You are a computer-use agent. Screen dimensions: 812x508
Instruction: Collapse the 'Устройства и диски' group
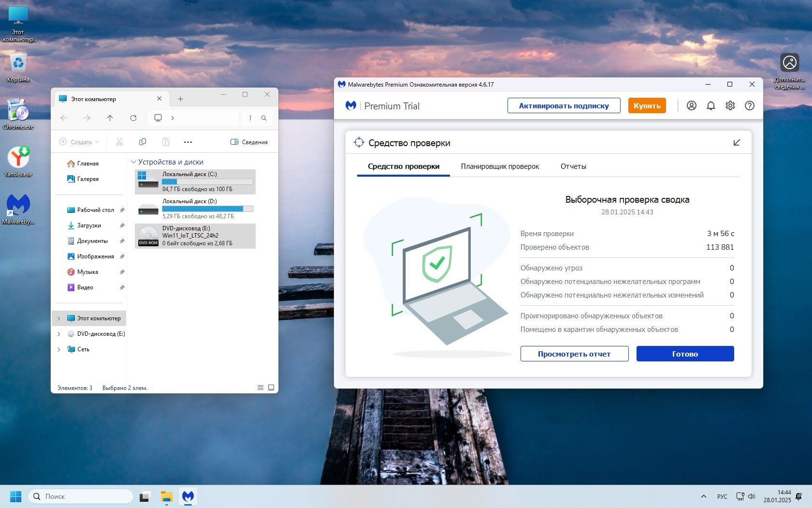tap(134, 162)
